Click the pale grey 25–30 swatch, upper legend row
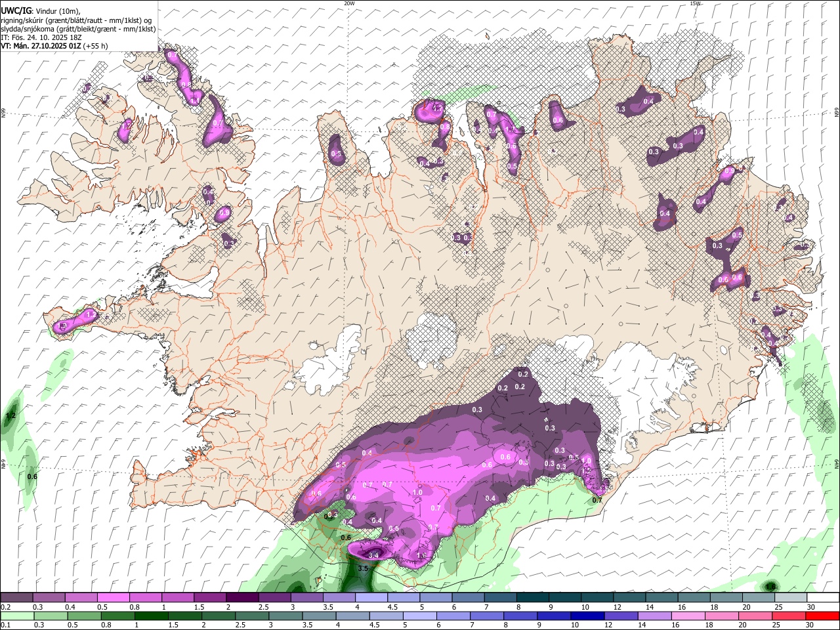 pyautogui.click(x=791, y=597)
